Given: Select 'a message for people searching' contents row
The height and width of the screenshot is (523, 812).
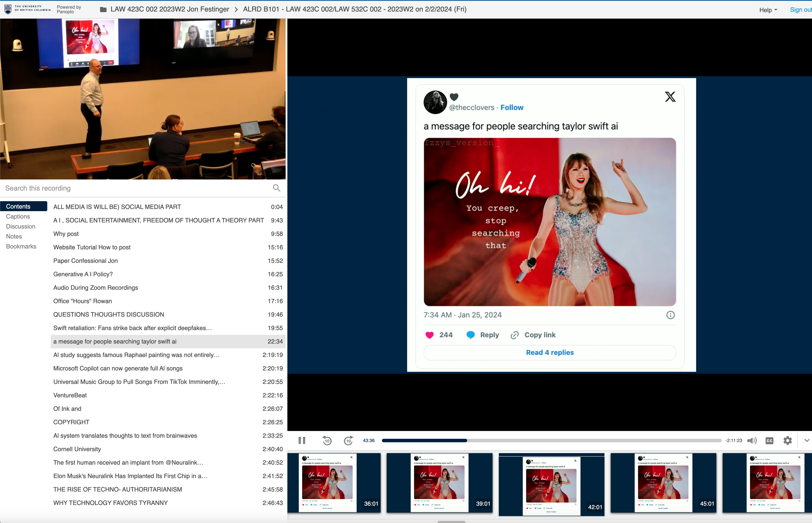Looking at the screenshot, I should (x=168, y=341).
